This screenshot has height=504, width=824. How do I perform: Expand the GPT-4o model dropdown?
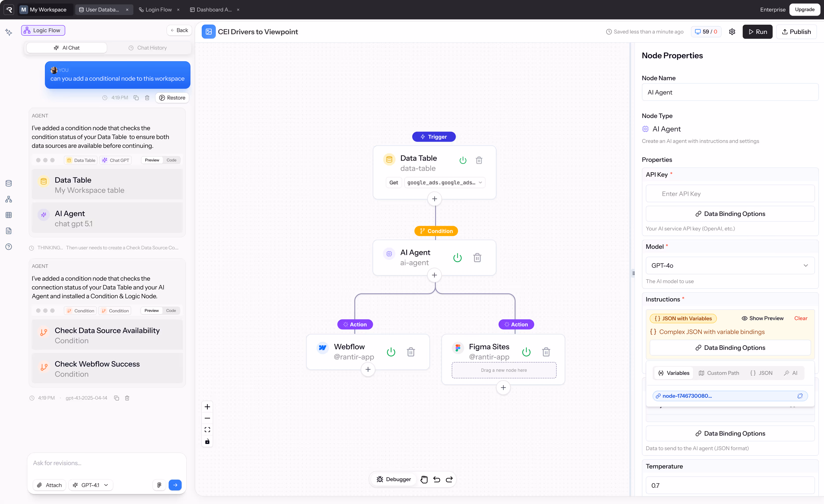pyautogui.click(x=730, y=265)
